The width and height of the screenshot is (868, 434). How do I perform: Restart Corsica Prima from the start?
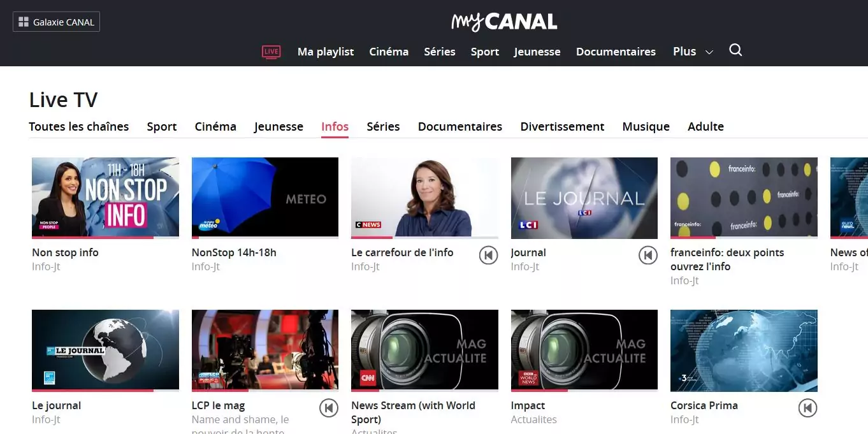pos(807,408)
